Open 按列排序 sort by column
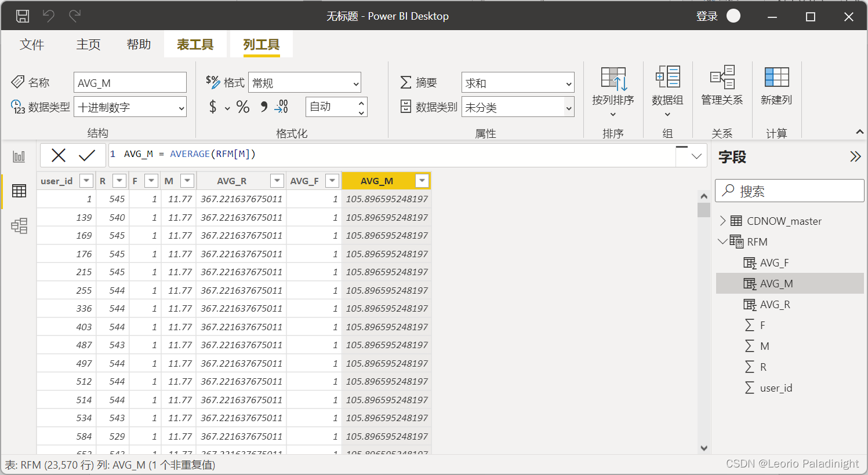Viewport: 868px width, 475px height. (x=613, y=92)
